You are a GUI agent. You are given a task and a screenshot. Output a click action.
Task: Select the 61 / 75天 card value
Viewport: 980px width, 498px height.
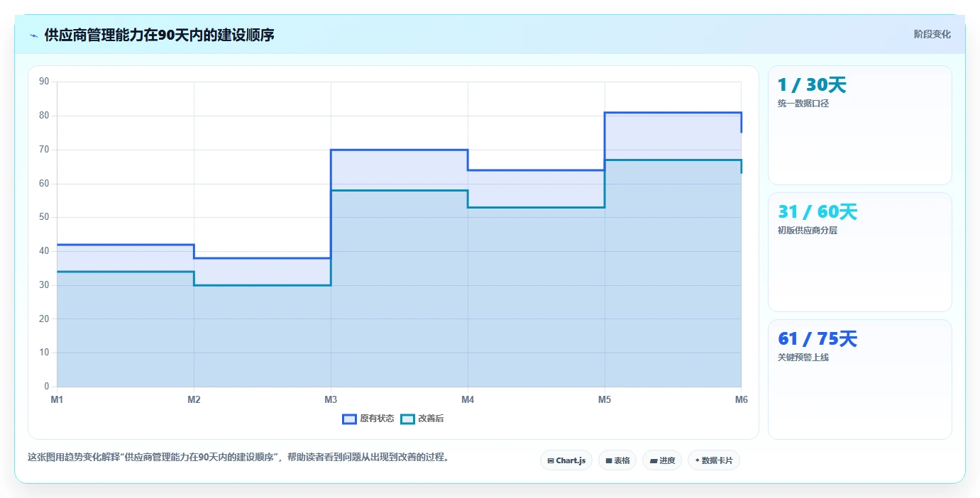click(x=817, y=339)
